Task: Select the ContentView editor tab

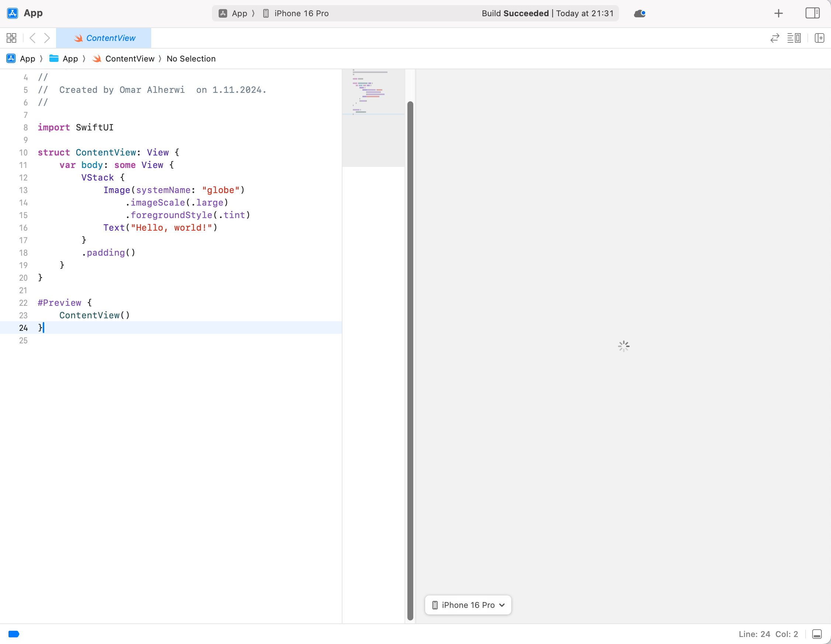Action: [x=104, y=38]
